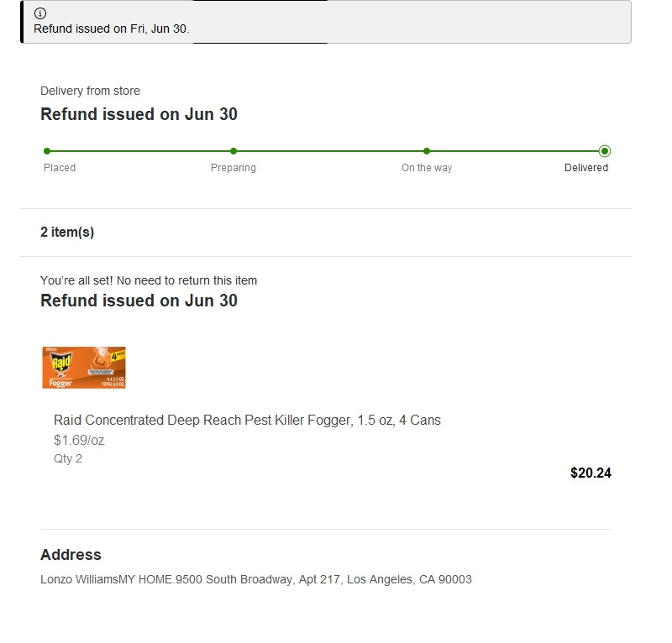Click the On the way progress dot
The width and height of the screenshot is (672, 643).
pos(427,151)
